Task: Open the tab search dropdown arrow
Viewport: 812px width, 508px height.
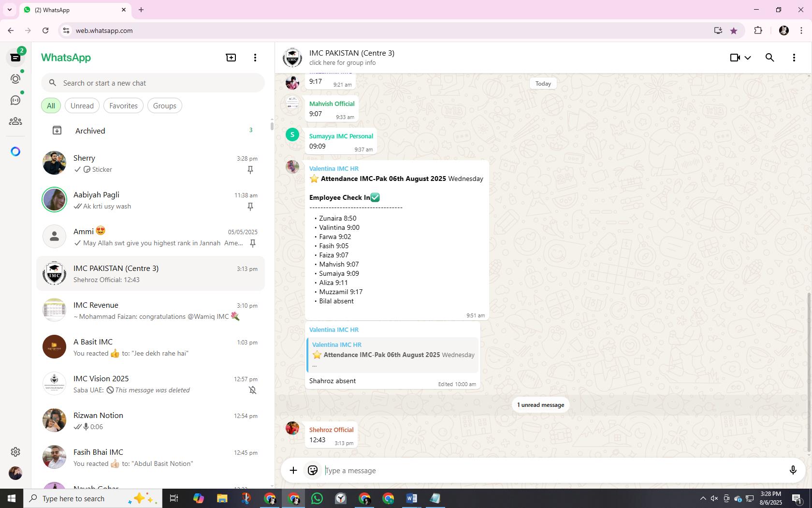Action: coord(9,10)
